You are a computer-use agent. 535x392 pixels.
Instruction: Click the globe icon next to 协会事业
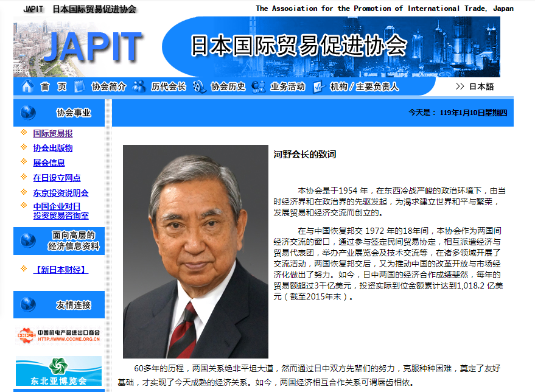pos(28,113)
